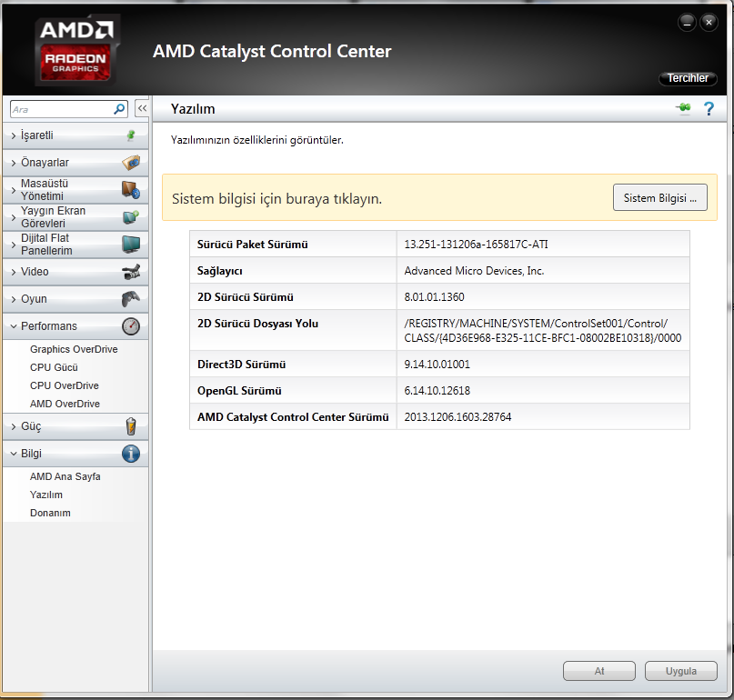Select Advanced Micro Devices, Inc. value
Image resolution: width=734 pixels, height=700 pixels.
474,271
